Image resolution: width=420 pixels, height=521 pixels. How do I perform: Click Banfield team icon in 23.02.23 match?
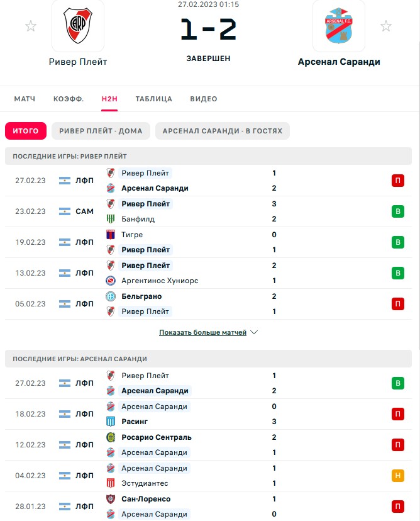[111, 218]
